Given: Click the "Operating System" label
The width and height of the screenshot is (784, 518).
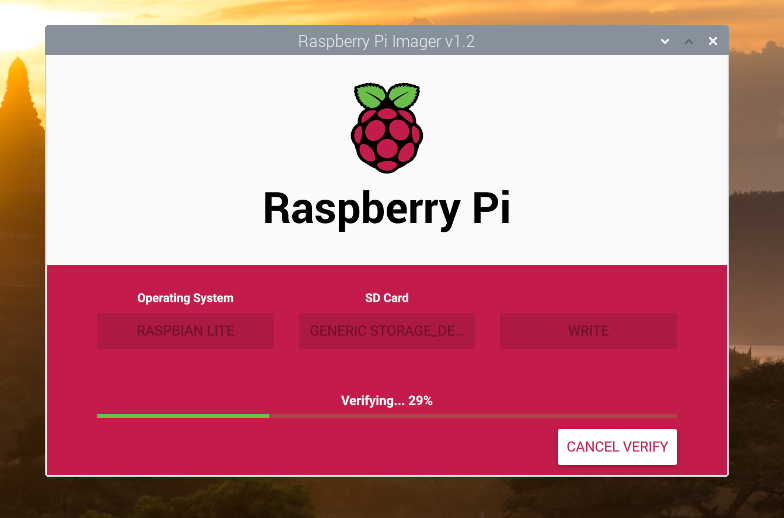Looking at the screenshot, I should (x=185, y=298).
